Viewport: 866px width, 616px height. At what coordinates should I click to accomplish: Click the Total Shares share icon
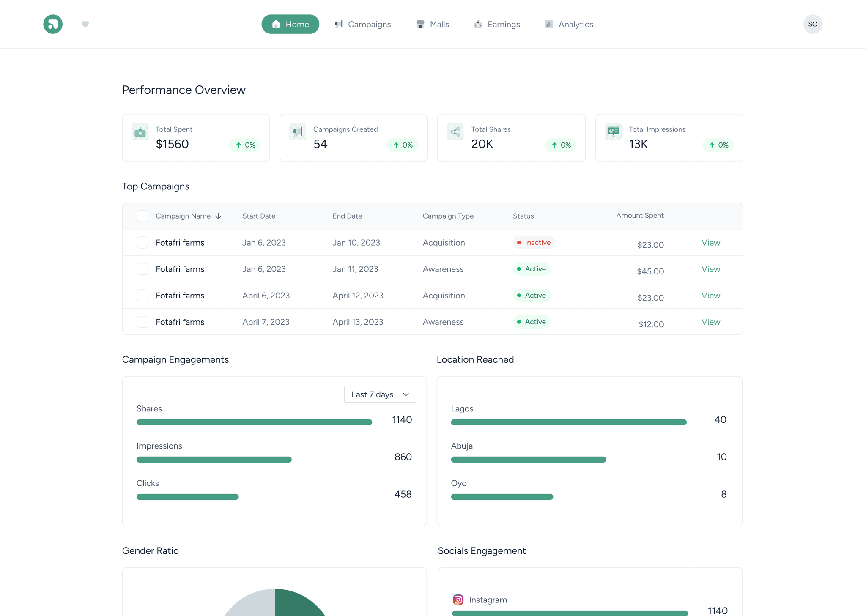coord(455,131)
